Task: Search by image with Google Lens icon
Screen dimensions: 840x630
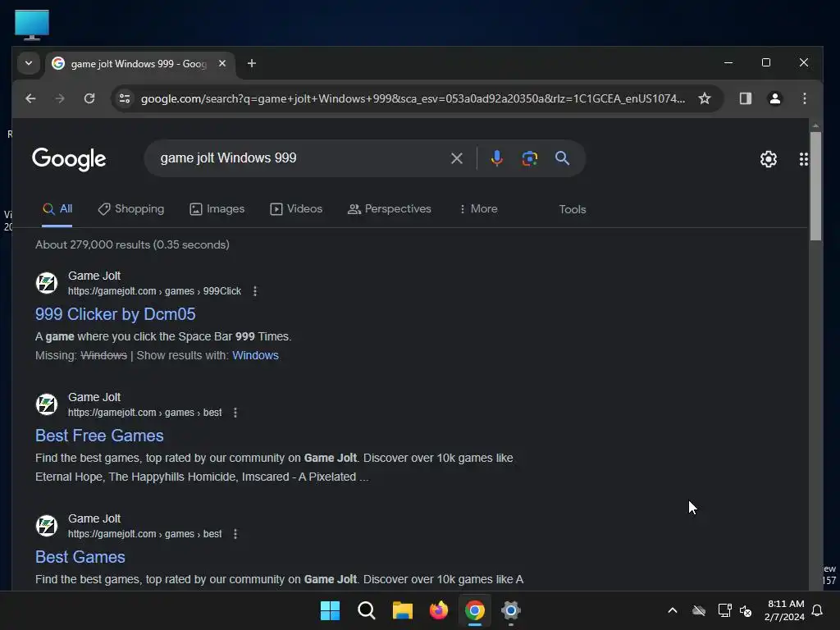Action: 529,158
